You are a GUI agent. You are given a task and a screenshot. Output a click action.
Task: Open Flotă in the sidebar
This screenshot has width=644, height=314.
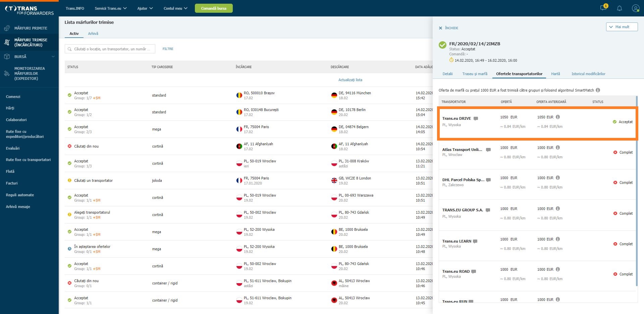click(10, 171)
